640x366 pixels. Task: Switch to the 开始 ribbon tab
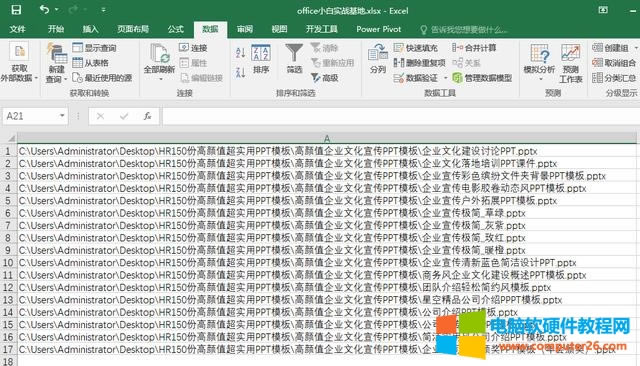(x=56, y=29)
